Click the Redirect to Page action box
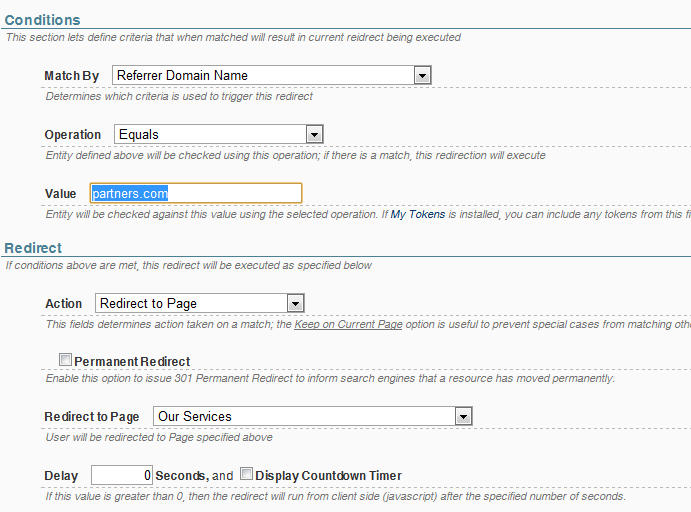This screenshot has width=691, height=512. [200, 304]
